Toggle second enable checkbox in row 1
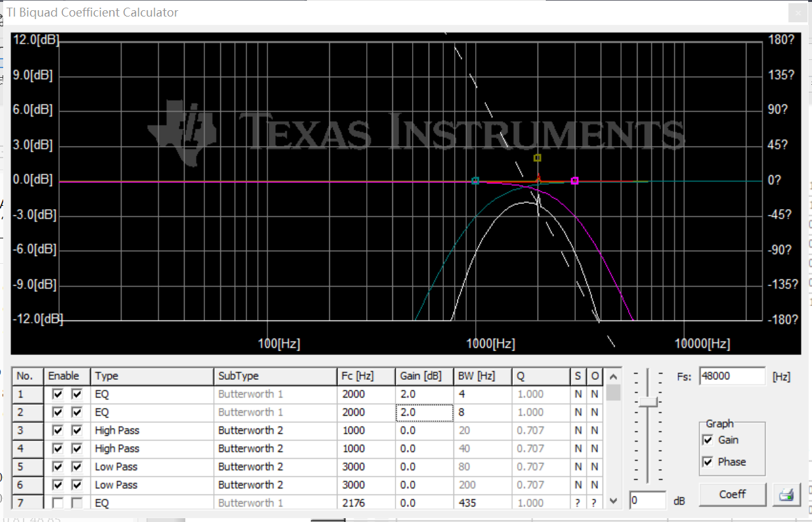812x522 pixels. click(x=77, y=395)
